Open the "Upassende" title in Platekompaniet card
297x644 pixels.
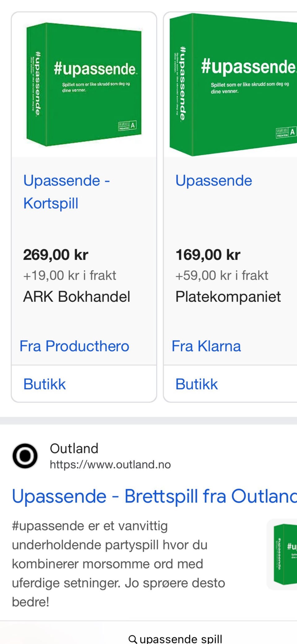pos(213,181)
